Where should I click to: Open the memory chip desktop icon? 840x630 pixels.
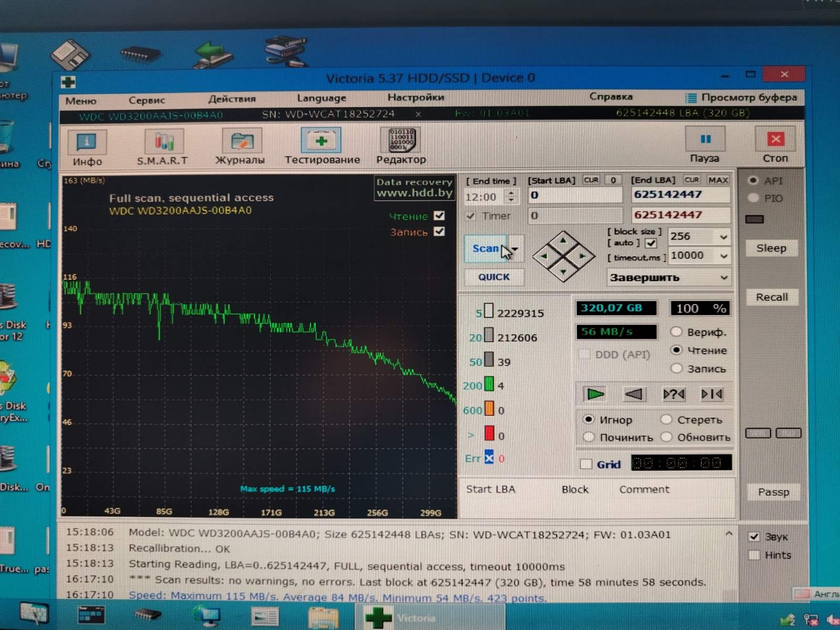click(140, 54)
